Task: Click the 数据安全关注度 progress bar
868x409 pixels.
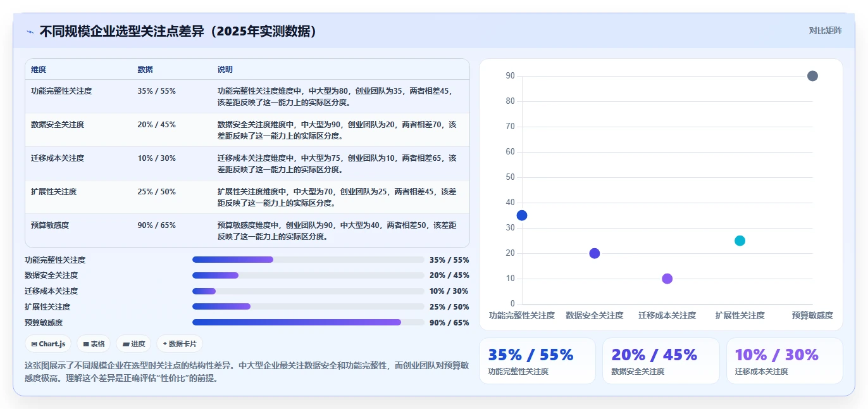Action: 308,275
